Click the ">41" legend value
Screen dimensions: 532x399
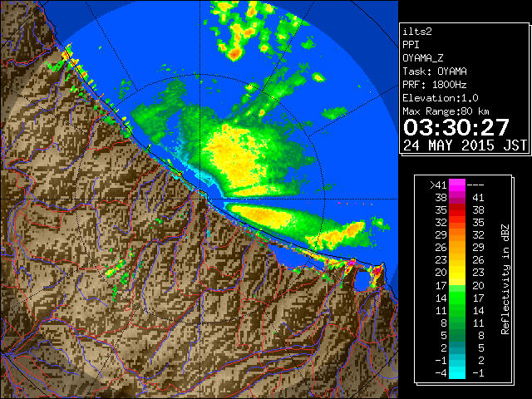pyautogui.click(x=438, y=185)
